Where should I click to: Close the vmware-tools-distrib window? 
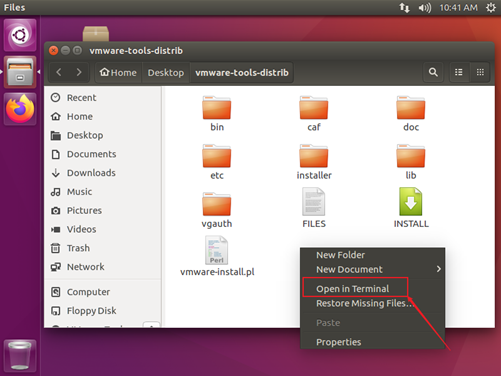point(53,51)
